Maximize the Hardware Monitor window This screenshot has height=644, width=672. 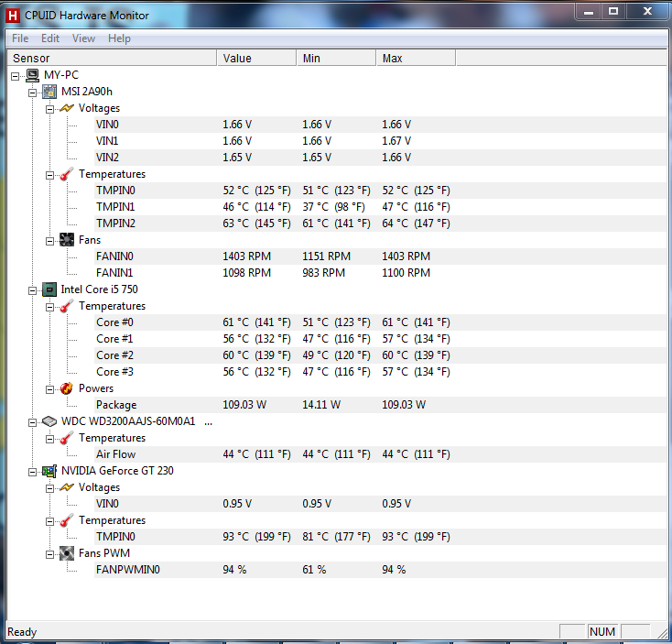[613, 12]
